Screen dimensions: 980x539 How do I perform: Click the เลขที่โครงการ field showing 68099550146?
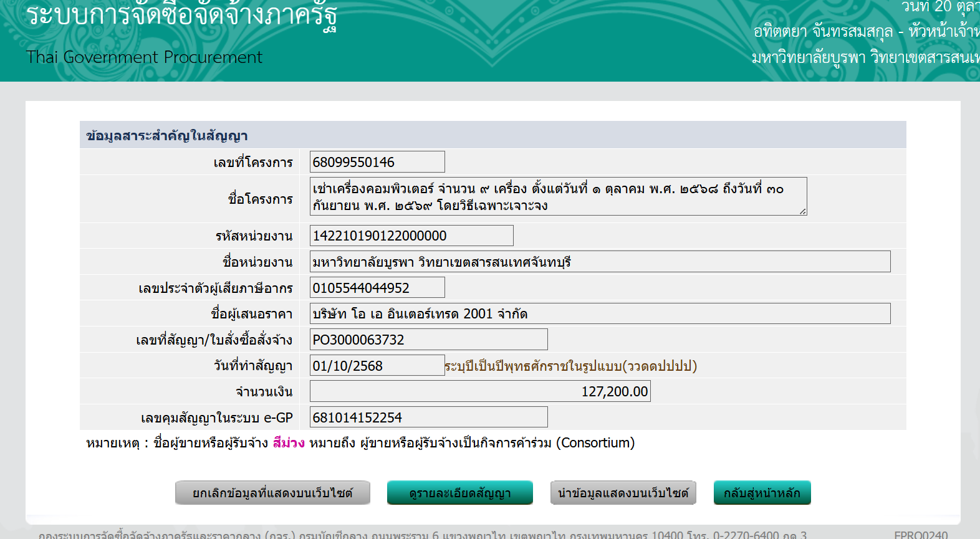coord(377,162)
